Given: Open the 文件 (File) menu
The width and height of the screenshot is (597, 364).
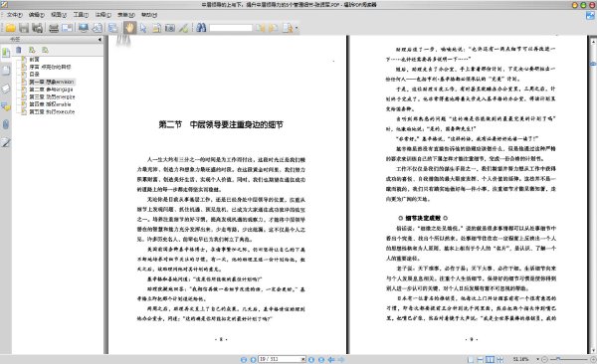Looking at the screenshot, I should [x=15, y=15].
